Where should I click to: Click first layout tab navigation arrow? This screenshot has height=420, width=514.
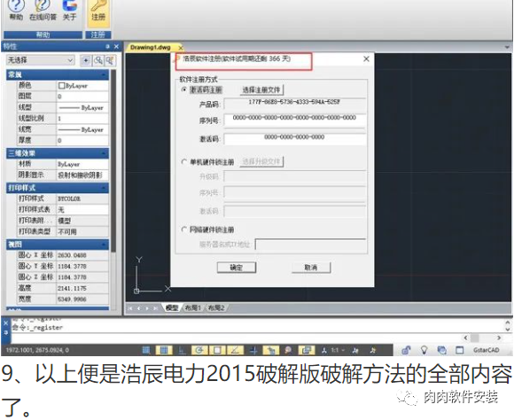131,308
